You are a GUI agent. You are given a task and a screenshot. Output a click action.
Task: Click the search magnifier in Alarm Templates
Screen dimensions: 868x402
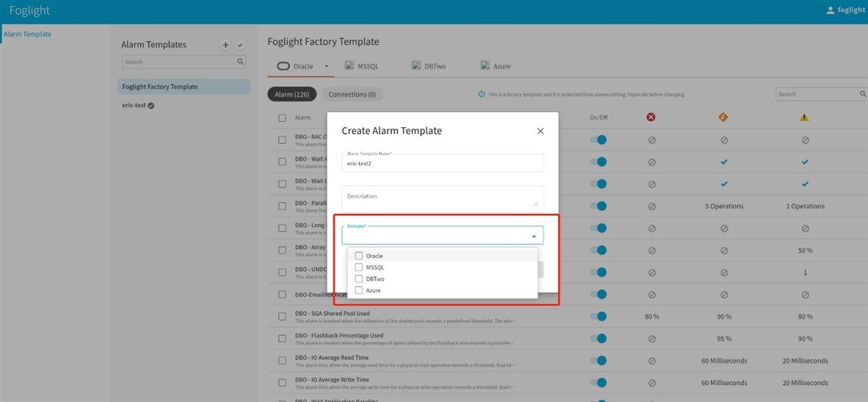click(x=241, y=62)
